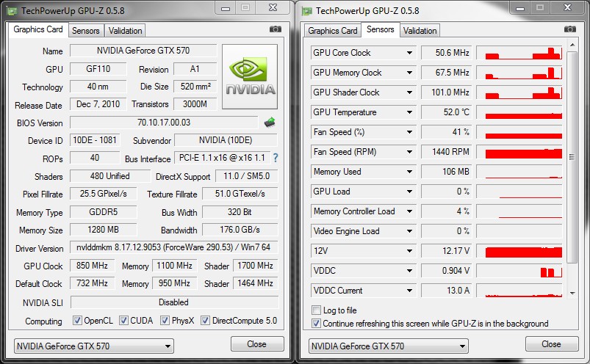Click sensor list scrollbar up arrow

pos(572,45)
